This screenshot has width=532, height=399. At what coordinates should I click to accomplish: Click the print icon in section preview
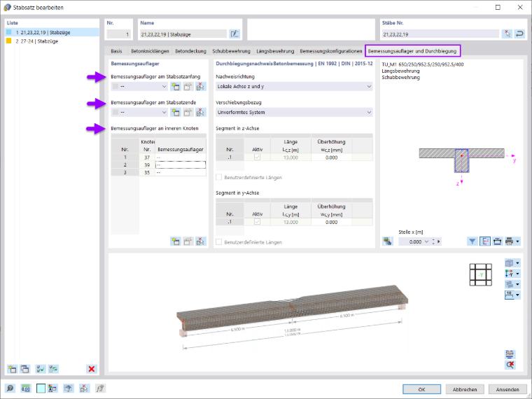(510, 241)
